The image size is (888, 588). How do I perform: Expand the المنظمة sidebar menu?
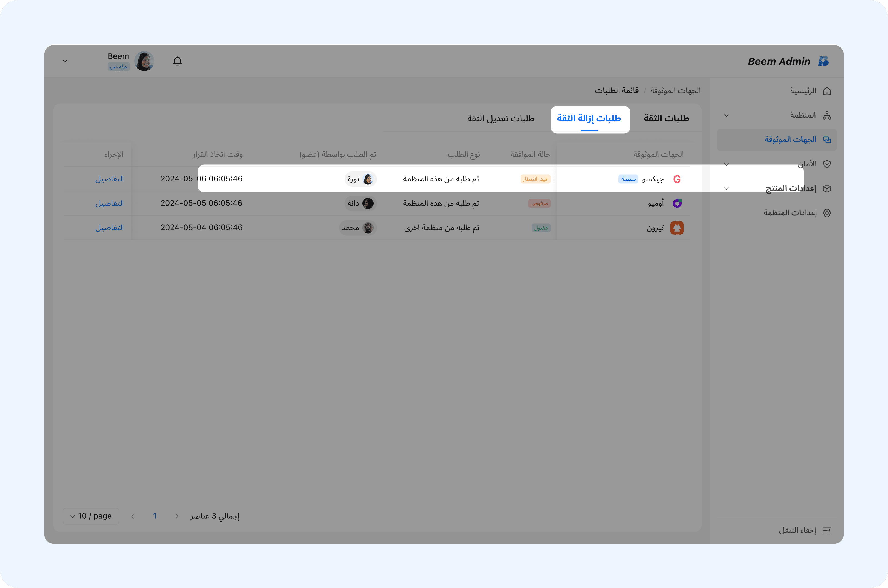[726, 115]
